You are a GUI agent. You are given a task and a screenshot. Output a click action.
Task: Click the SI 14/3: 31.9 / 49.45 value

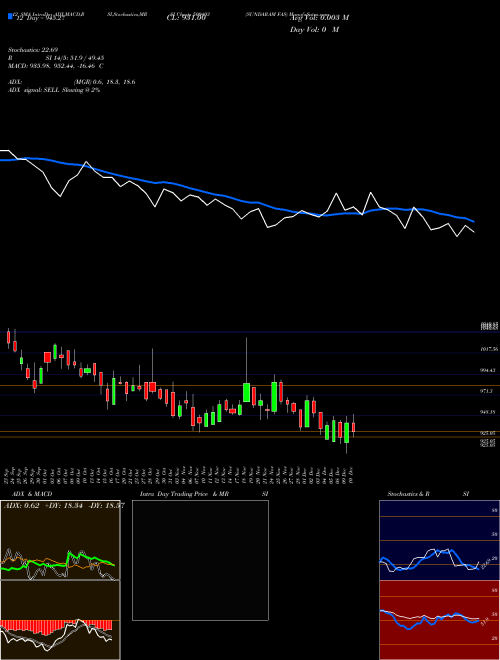pyautogui.click(x=75, y=58)
